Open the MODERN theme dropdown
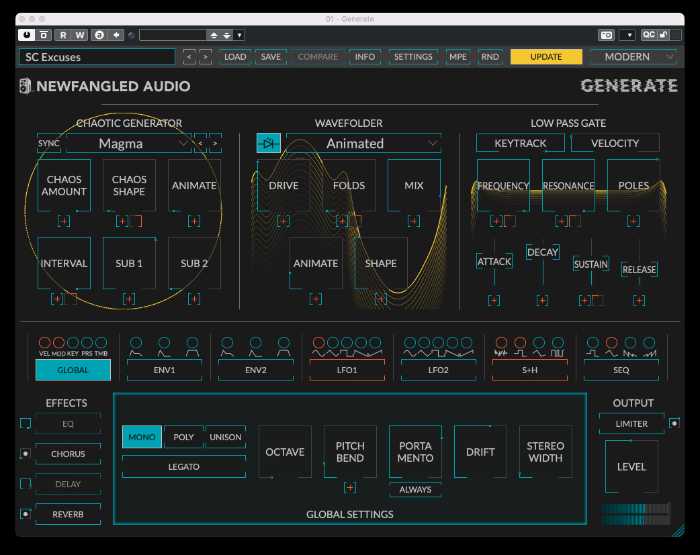Image resolution: width=700 pixels, height=555 pixels. 632,57
